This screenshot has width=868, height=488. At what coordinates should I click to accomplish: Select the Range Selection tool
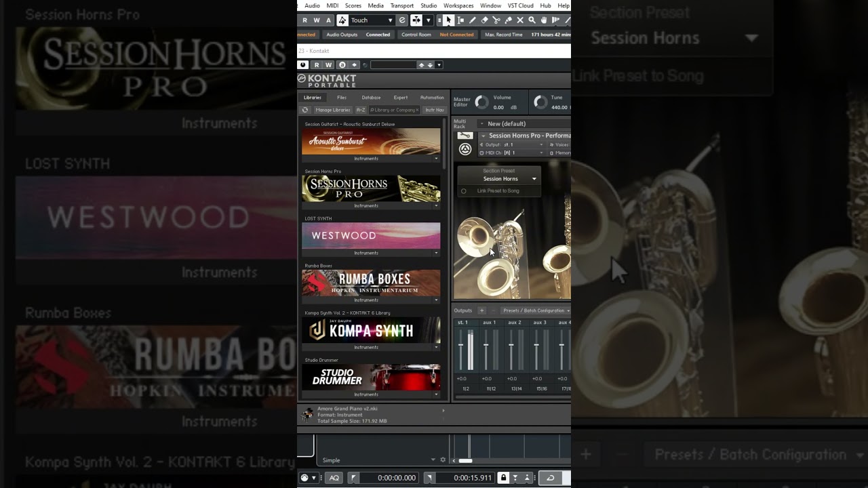[460, 20]
